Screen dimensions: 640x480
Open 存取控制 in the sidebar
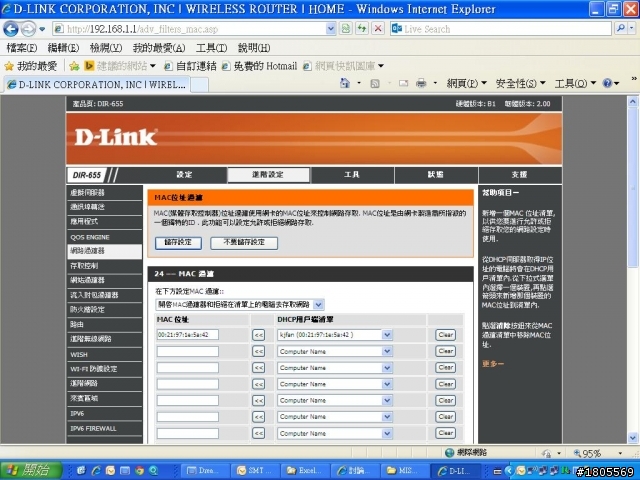click(x=104, y=266)
